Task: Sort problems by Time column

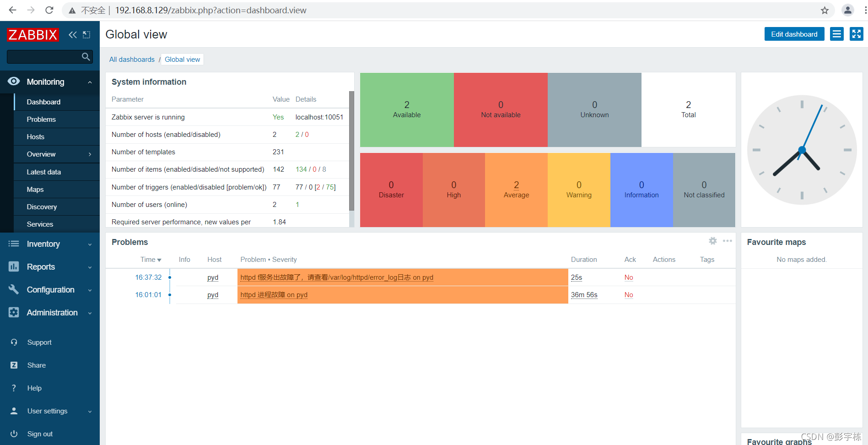Action: click(151, 260)
